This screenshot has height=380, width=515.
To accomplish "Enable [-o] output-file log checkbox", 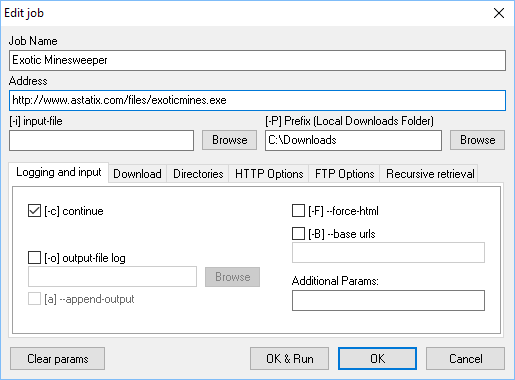I will point(34,258).
